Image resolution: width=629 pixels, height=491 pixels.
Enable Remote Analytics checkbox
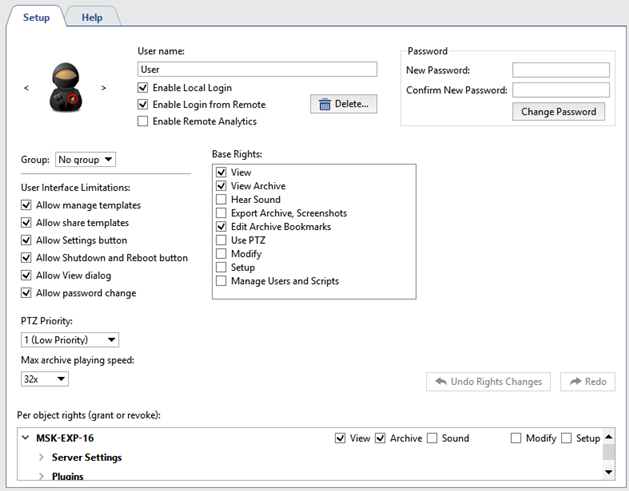point(143,121)
